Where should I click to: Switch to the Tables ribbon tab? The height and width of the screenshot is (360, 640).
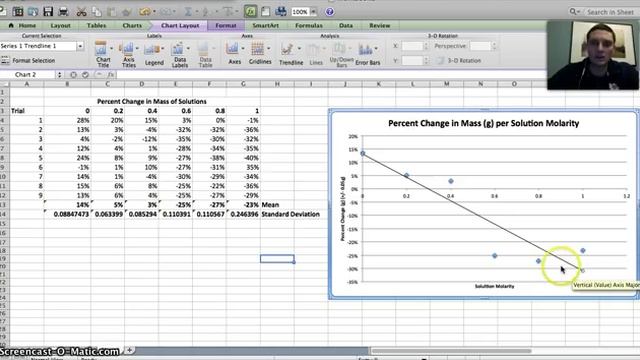pyautogui.click(x=96, y=25)
